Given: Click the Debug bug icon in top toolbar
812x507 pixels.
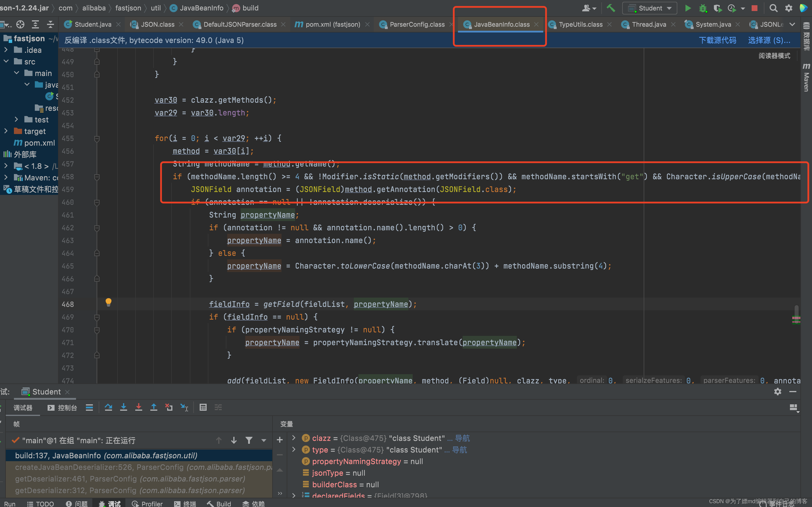Looking at the screenshot, I should click(x=703, y=8).
